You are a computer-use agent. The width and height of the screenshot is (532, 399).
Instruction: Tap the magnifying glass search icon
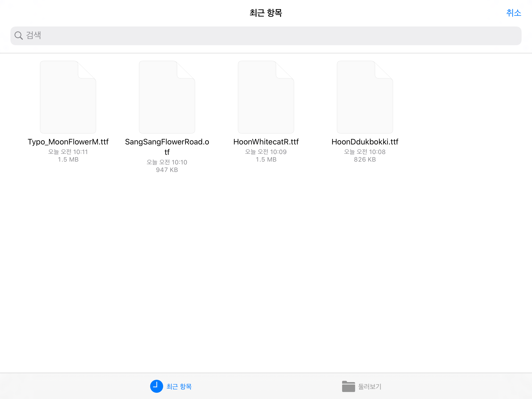18,36
